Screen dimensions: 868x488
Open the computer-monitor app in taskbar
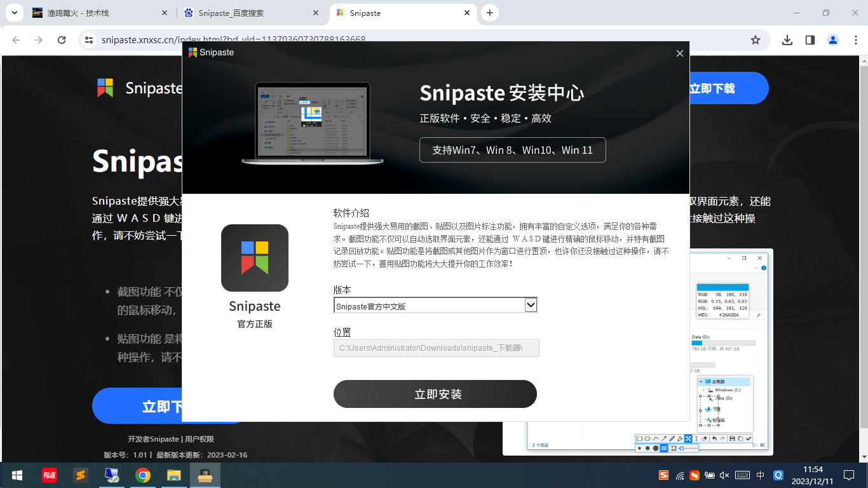[x=111, y=475]
